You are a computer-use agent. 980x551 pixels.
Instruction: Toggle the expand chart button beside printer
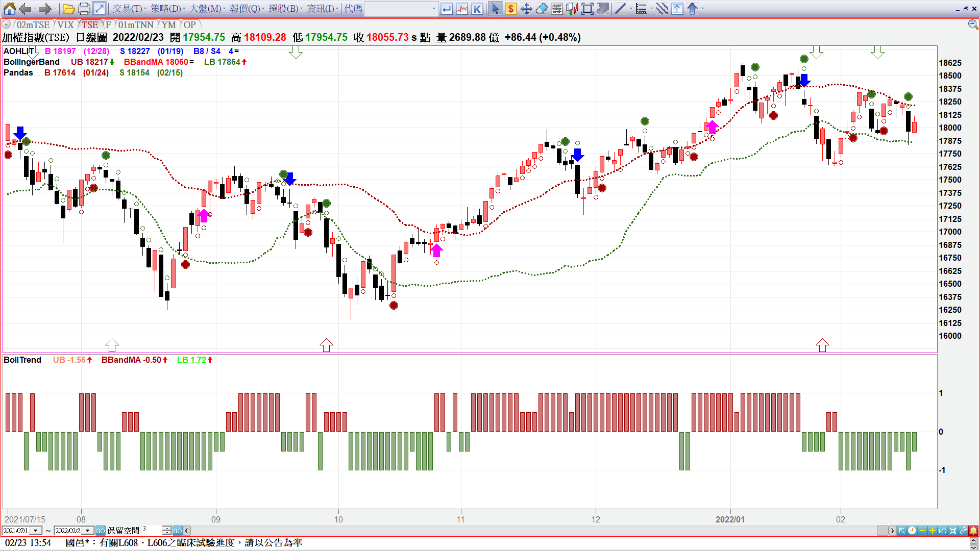coord(100,9)
